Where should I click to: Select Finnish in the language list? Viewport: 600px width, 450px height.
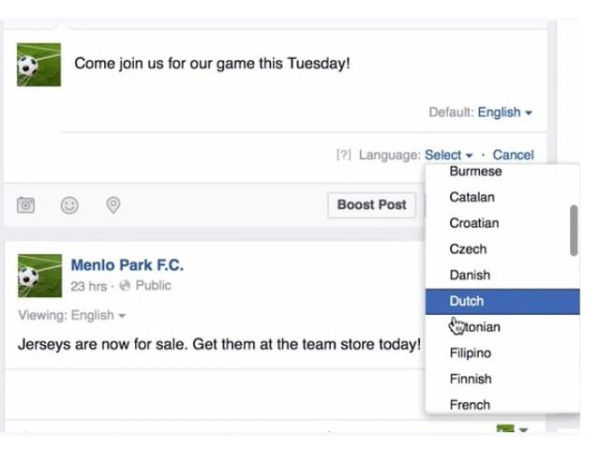470,379
